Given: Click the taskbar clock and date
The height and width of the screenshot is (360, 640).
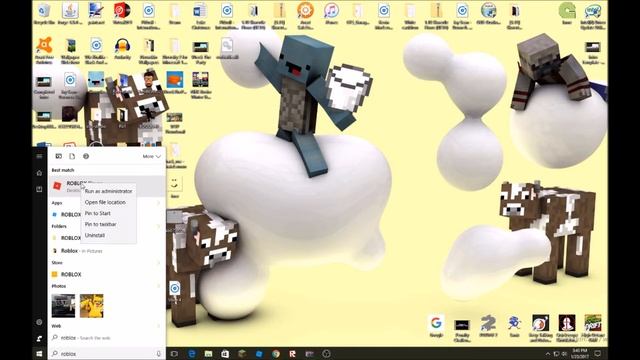Looking at the screenshot, I should [579, 353].
